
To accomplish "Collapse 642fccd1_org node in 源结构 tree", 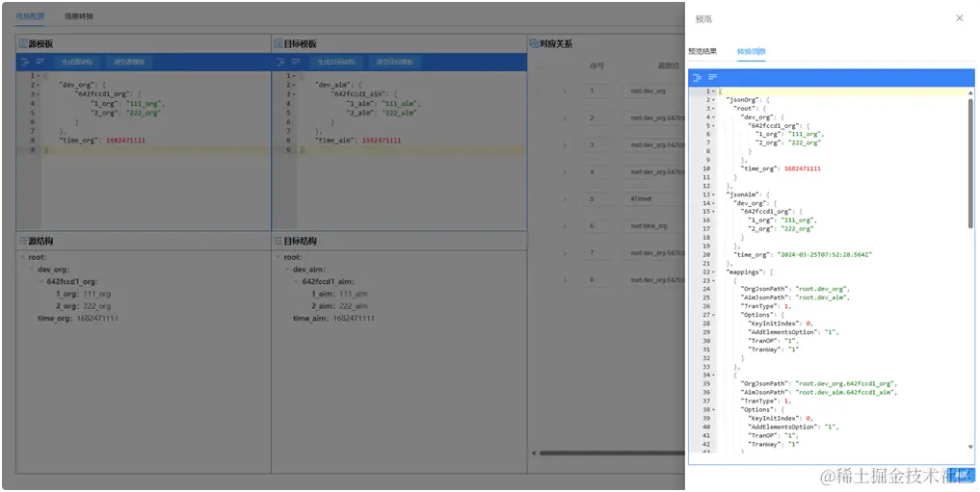I will point(41,281).
